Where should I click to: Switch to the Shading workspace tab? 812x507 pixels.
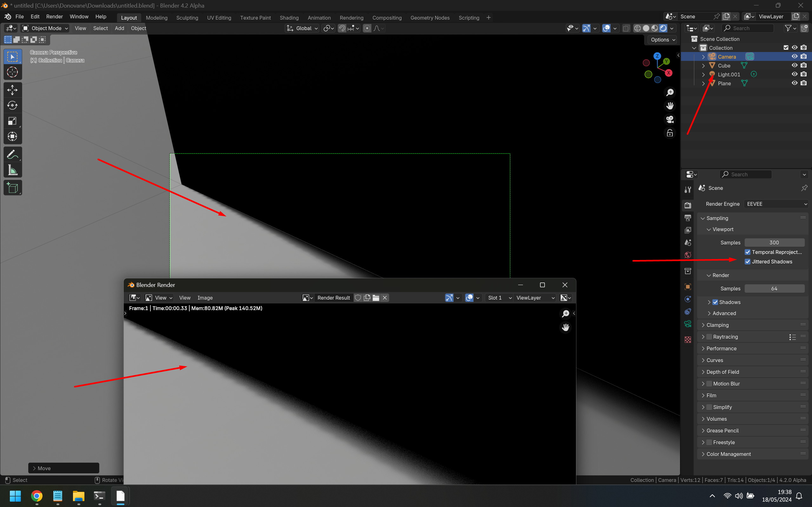(289, 18)
